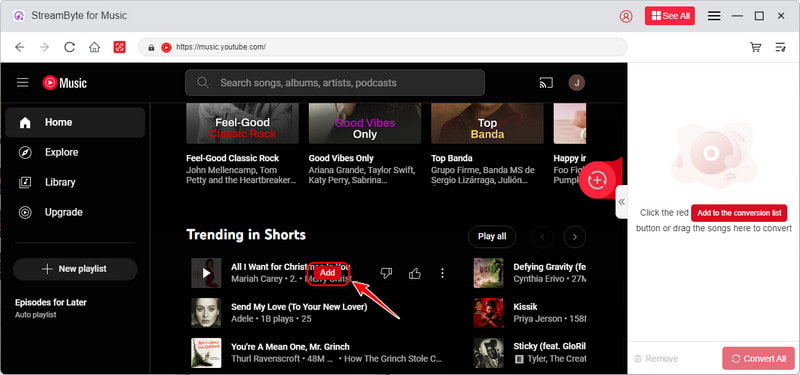
Task: Click the red Add button on Mariah Carey song
Action: coord(328,273)
